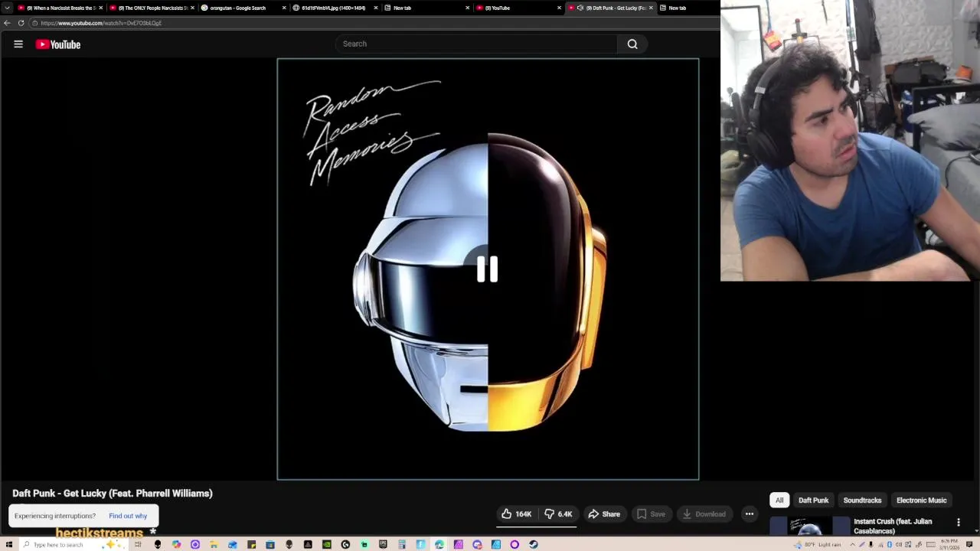Open the volume speaker tray icon

pos(899,544)
